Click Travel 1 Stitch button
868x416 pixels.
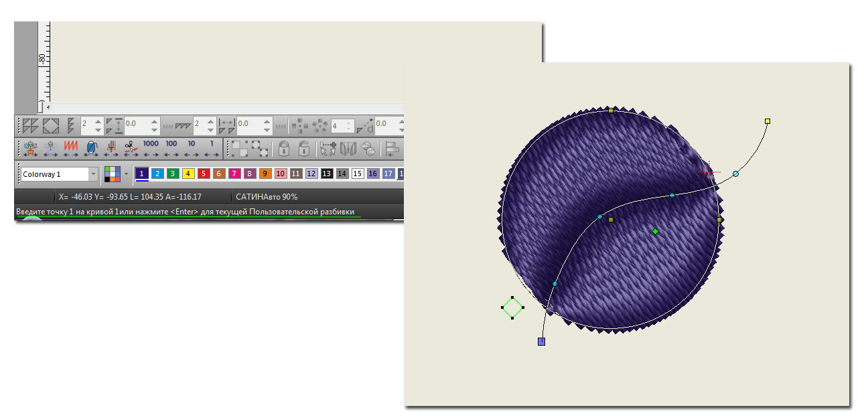(x=212, y=149)
